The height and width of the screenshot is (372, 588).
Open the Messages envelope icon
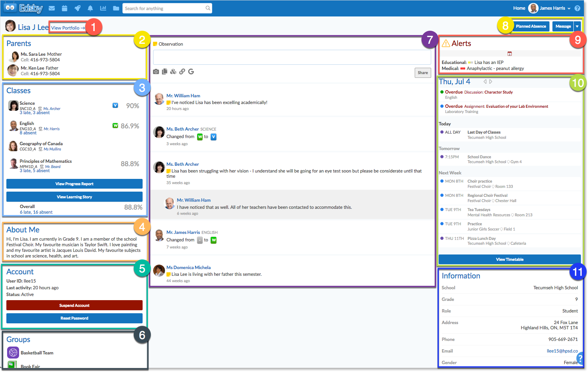pyautogui.click(x=52, y=8)
